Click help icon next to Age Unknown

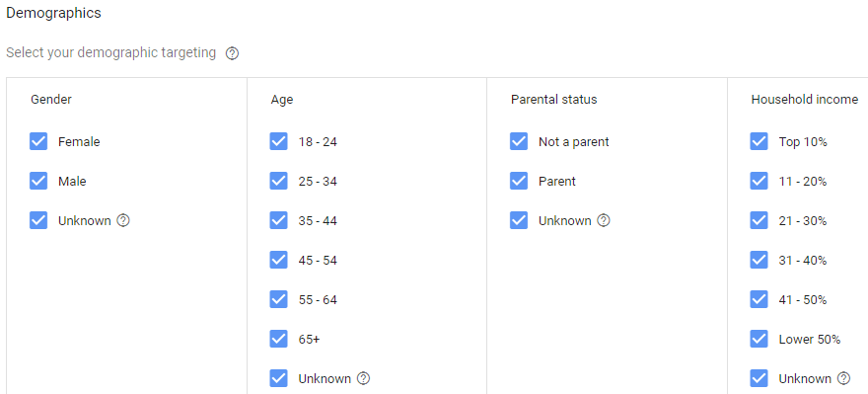(364, 378)
